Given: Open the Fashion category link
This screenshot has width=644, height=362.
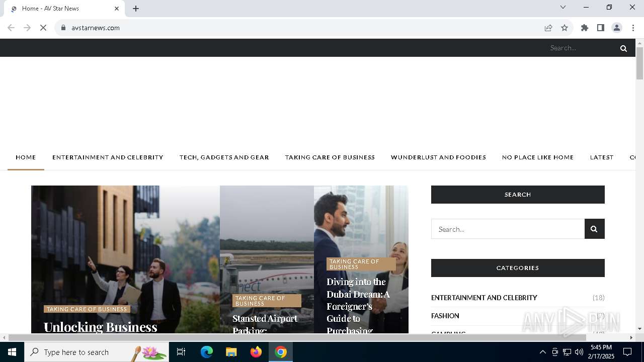Looking at the screenshot, I should click(x=445, y=316).
